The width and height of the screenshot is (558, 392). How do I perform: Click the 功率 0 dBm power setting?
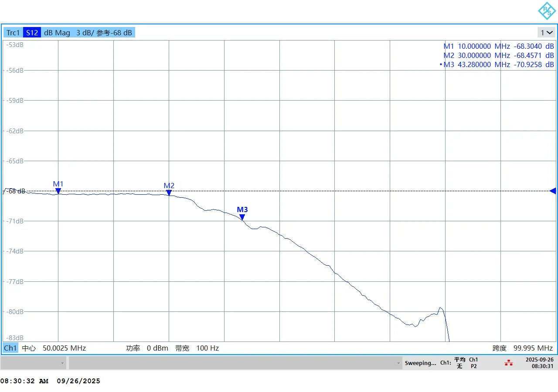point(147,348)
